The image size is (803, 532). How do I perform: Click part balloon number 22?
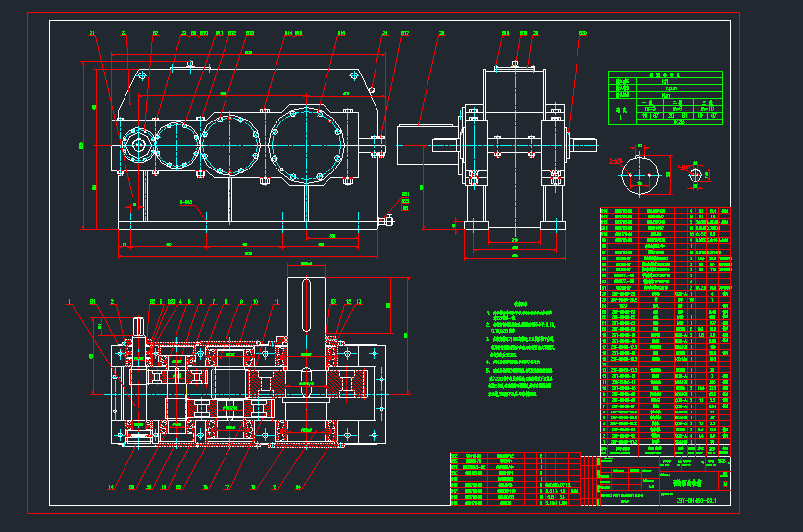pyautogui.click(x=124, y=34)
